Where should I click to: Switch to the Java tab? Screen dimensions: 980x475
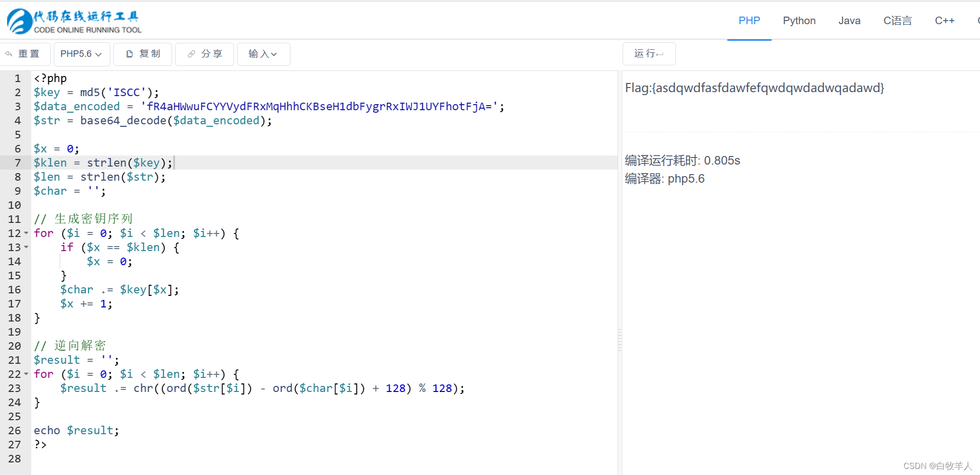(849, 21)
